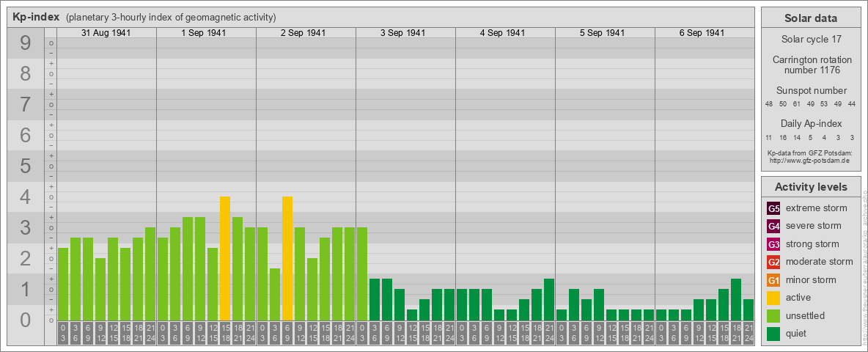Click the sunspot number value 44
Viewport: 868px width, 352px height.
coord(852,104)
